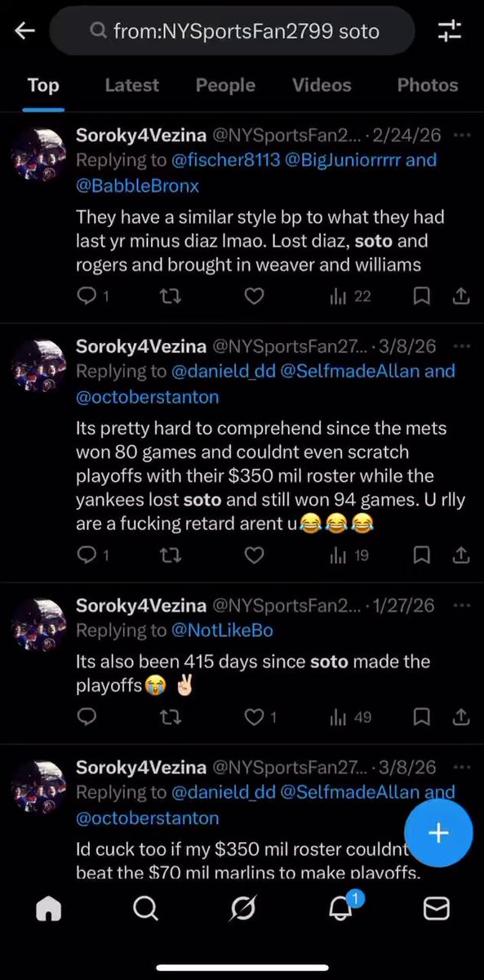The height and width of the screenshot is (980, 484).
Task: Tap the search field containing from:NYSportsFan2799 soto
Action: pyautogui.click(x=233, y=32)
